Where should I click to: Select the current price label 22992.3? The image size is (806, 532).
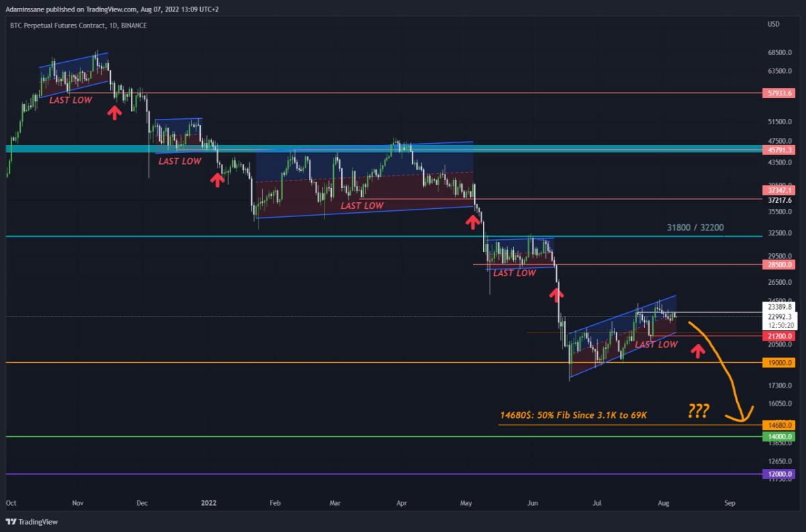[x=779, y=316]
